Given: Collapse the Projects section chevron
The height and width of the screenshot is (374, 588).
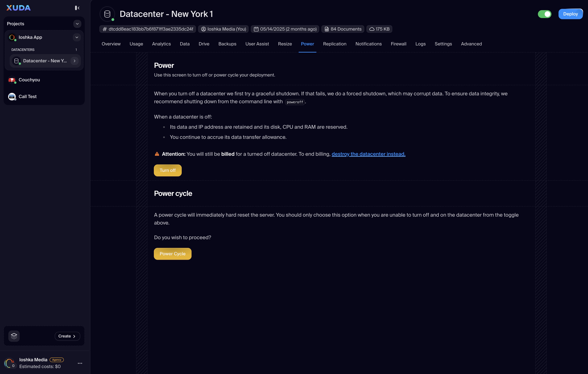Looking at the screenshot, I should tap(77, 24).
